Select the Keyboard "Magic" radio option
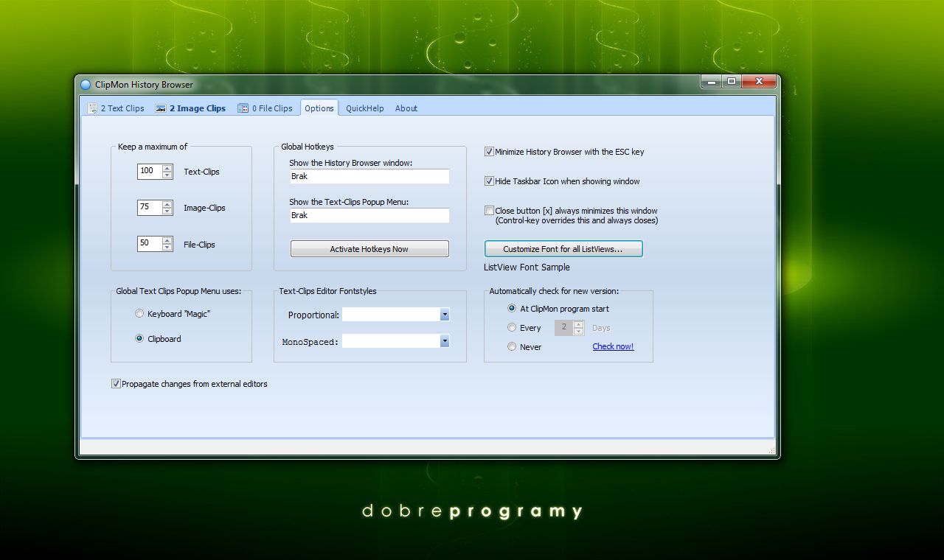The height and width of the screenshot is (560, 944). click(139, 314)
